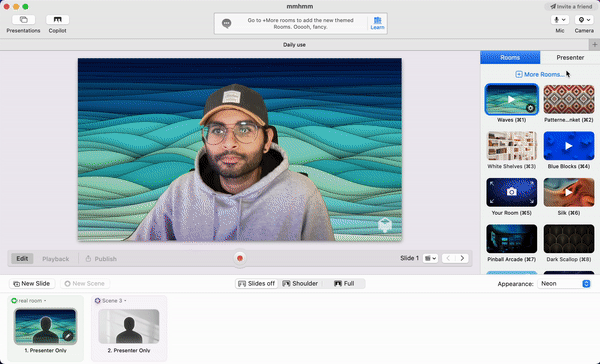Open the Camera dropdown
Viewport: 600px width, 364px height.
tap(584, 20)
